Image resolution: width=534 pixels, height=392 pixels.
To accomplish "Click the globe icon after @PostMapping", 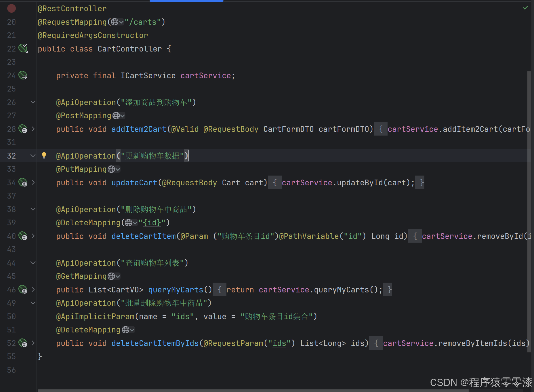I will tap(116, 116).
